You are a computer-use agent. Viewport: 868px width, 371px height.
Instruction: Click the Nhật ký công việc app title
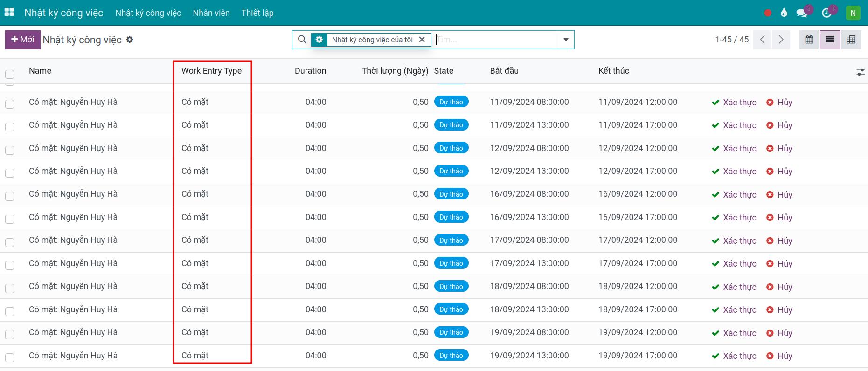pyautogui.click(x=64, y=13)
